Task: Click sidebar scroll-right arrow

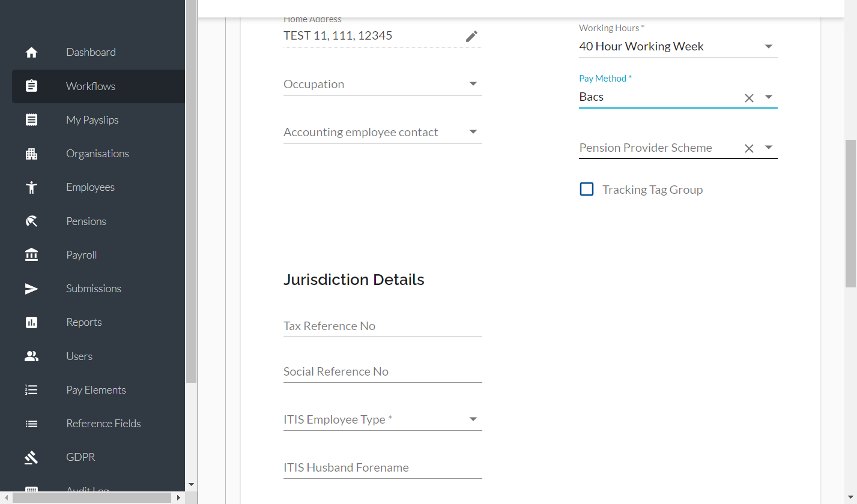Action: pos(178,498)
